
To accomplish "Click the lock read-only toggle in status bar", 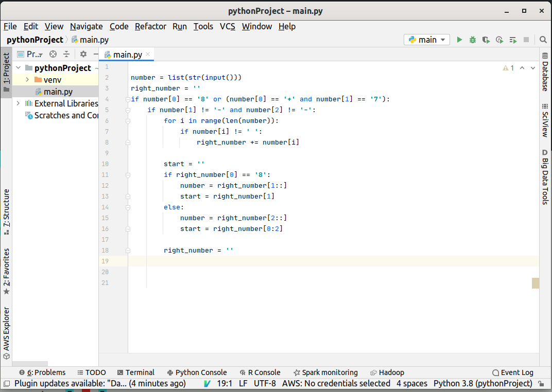I will click(541, 383).
